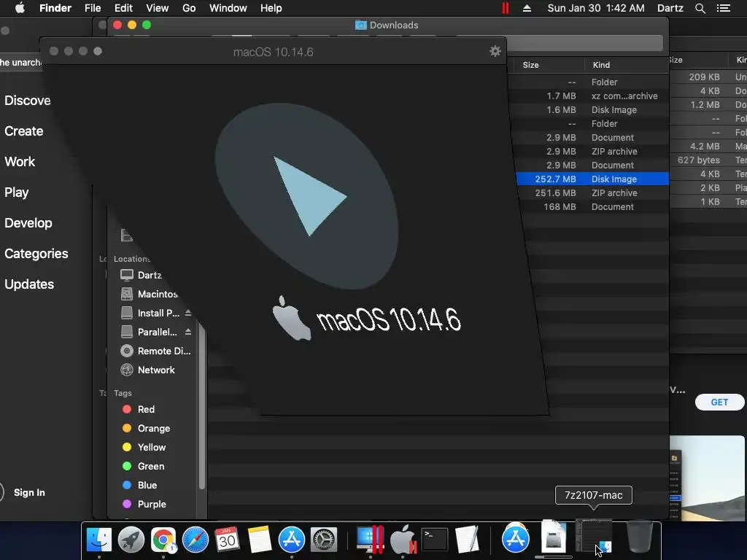Open the View menu
The image size is (747, 560).
(158, 8)
